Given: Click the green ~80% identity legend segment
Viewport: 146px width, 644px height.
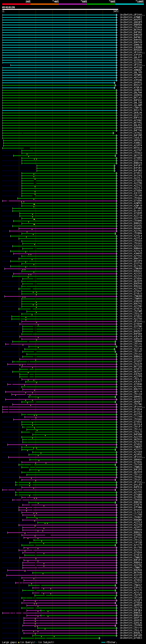Looking at the screenshot, I should click(101, 4).
